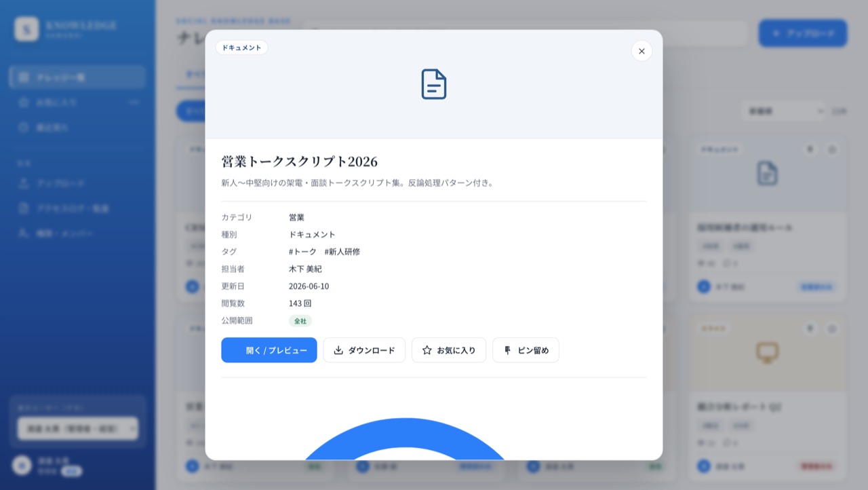This screenshot has width=868, height=490.
Task: Click the ドキュメント type badge in dialog
Action: 241,48
